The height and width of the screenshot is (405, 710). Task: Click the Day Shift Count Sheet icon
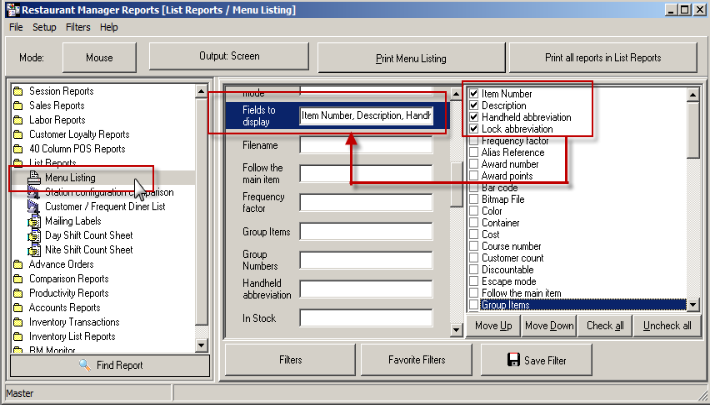point(34,236)
